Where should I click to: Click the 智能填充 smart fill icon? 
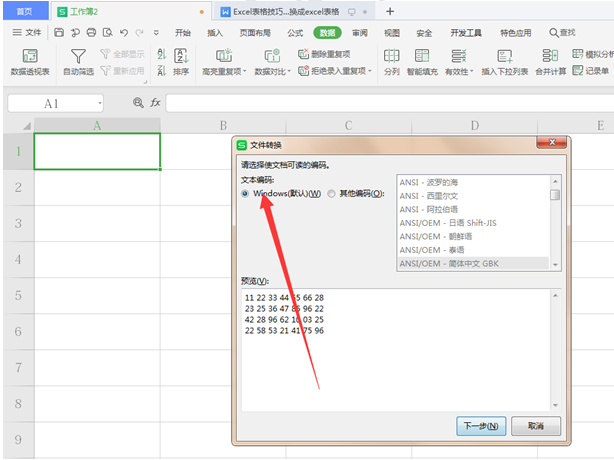[425, 57]
